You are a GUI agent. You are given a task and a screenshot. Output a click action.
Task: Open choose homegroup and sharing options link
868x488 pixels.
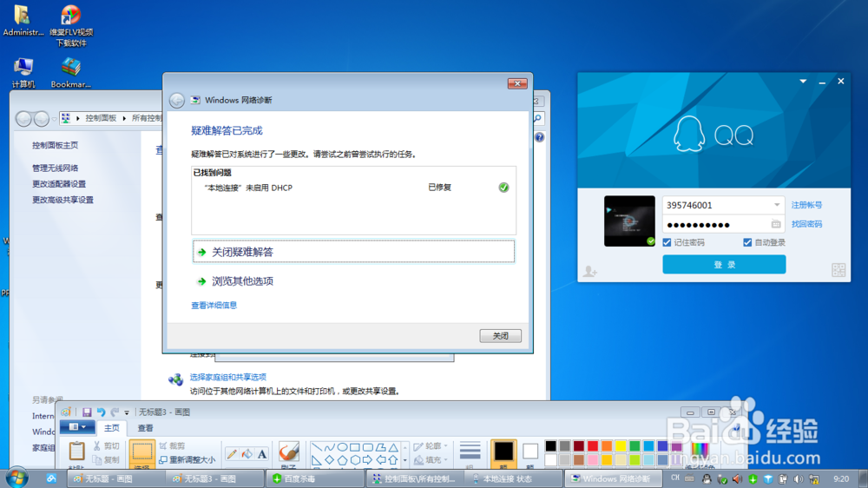pos(228,377)
